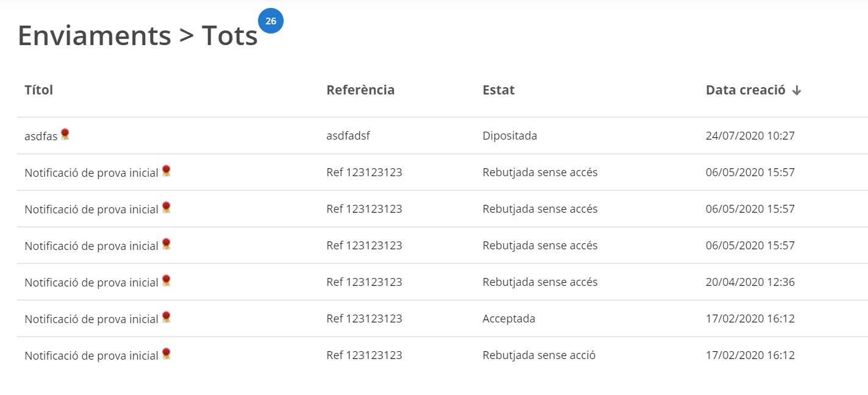Screen dimensions: 868x395
Task: Click the Dipositada status cell
Action: (x=510, y=135)
